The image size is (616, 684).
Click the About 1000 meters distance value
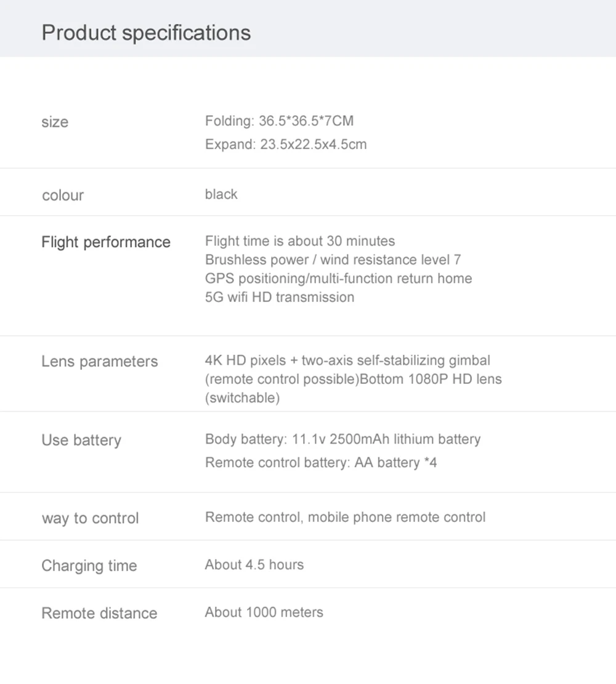coord(264,612)
